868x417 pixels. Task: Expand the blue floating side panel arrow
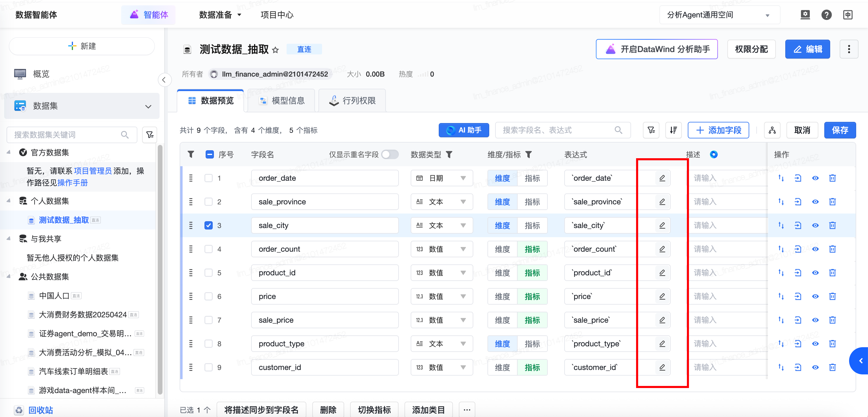(859, 361)
